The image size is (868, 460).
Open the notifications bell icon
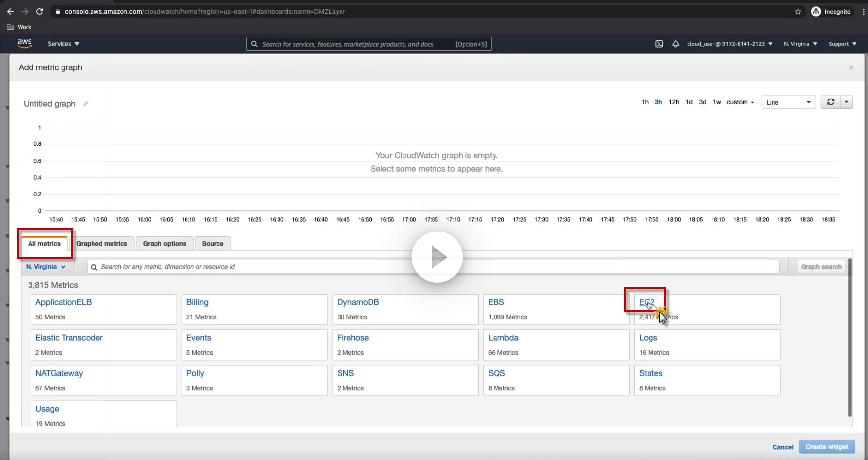pyautogui.click(x=676, y=44)
